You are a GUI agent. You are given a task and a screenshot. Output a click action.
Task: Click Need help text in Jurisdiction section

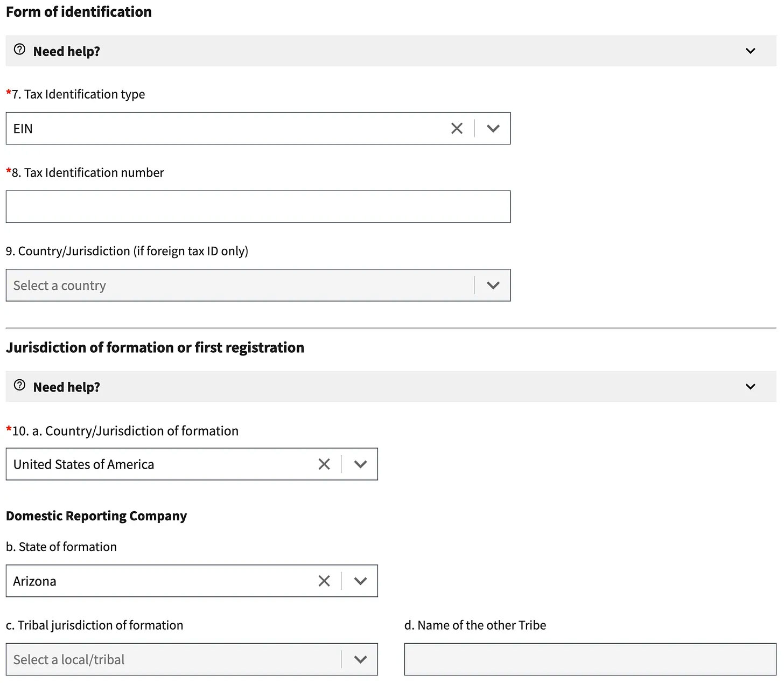66,386
